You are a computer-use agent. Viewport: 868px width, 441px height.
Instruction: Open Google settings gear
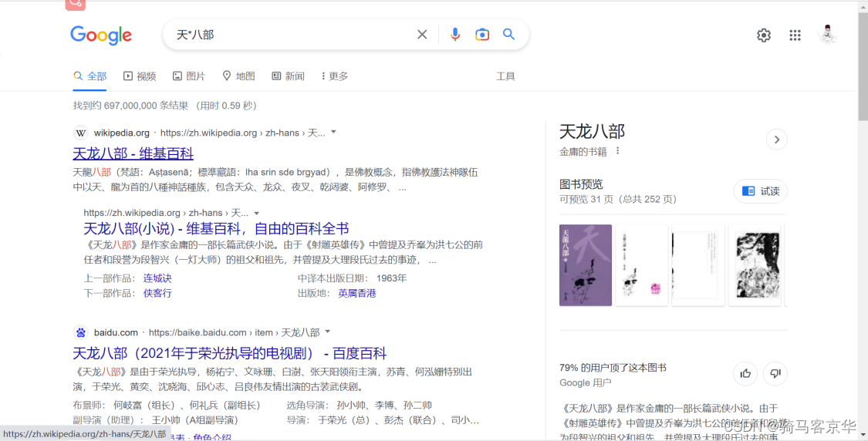click(764, 35)
